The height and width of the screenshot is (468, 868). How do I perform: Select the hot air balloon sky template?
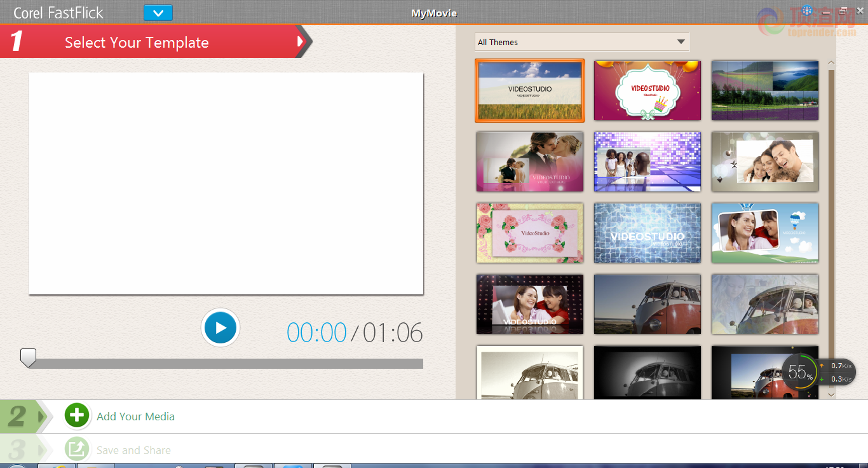coord(765,233)
